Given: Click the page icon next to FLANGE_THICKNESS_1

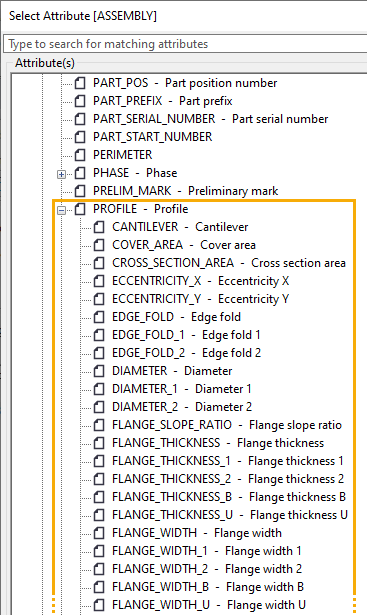Looking at the screenshot, I should click(x=99, y=461).
